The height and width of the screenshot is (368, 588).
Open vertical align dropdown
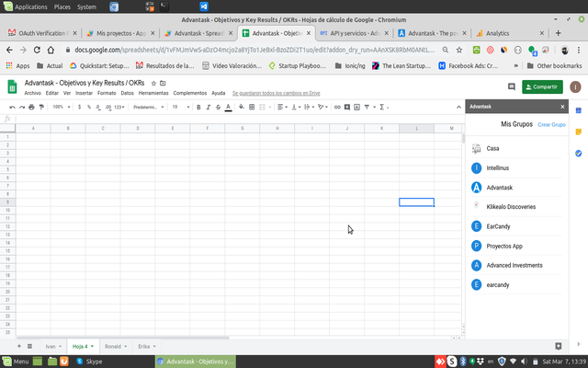(x=296, y=107)
